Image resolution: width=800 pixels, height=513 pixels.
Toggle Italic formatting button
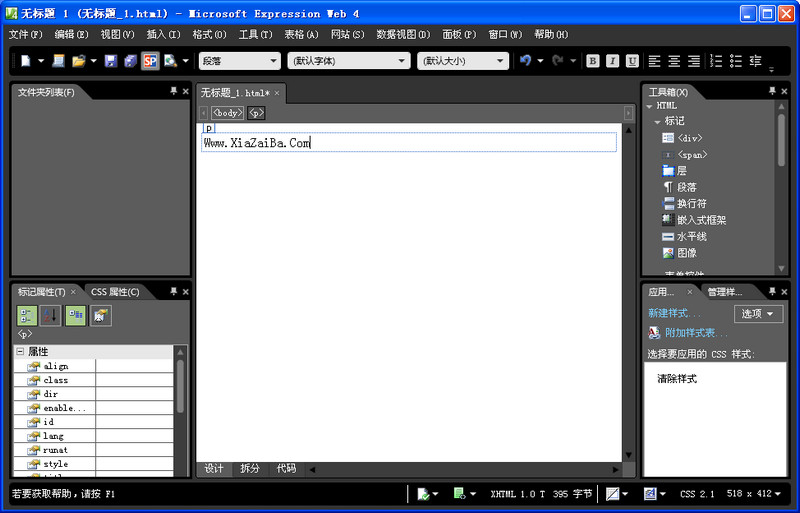point(612,61)
